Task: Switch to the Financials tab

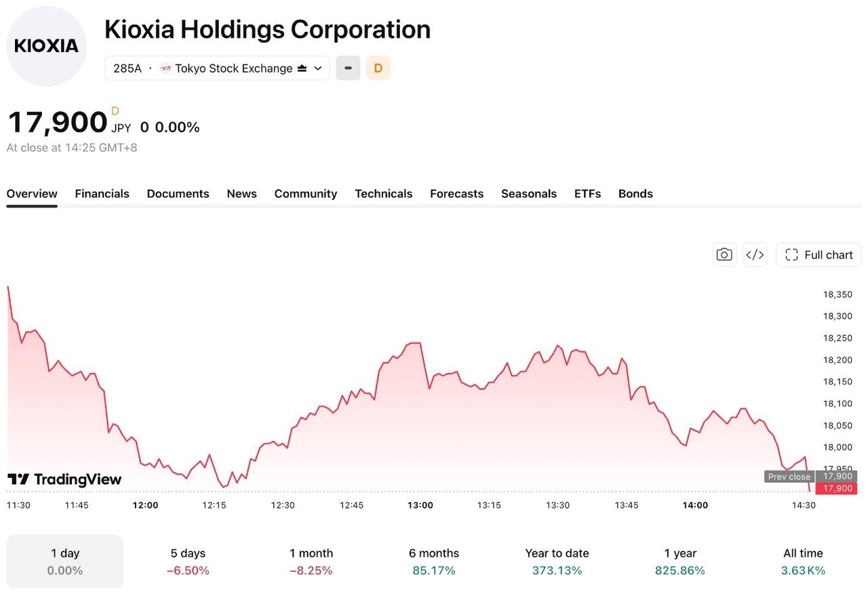Action: tap(102, 193)
